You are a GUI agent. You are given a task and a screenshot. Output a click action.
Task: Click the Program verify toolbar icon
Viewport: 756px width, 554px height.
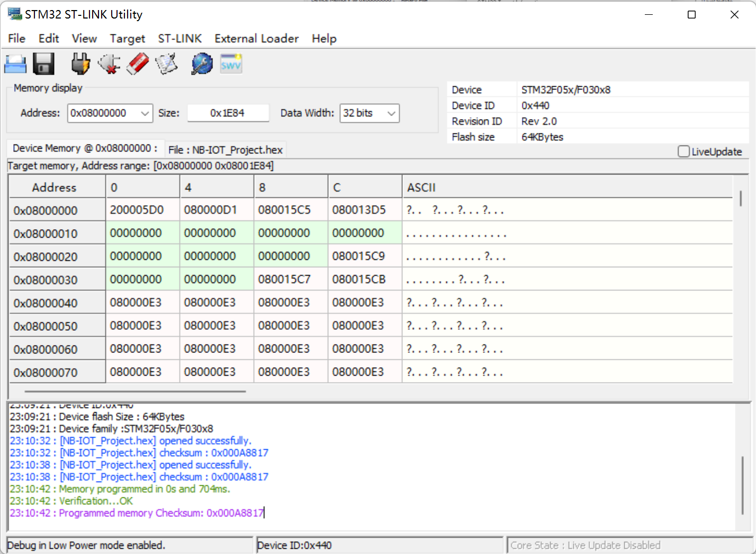pos(166,65)
